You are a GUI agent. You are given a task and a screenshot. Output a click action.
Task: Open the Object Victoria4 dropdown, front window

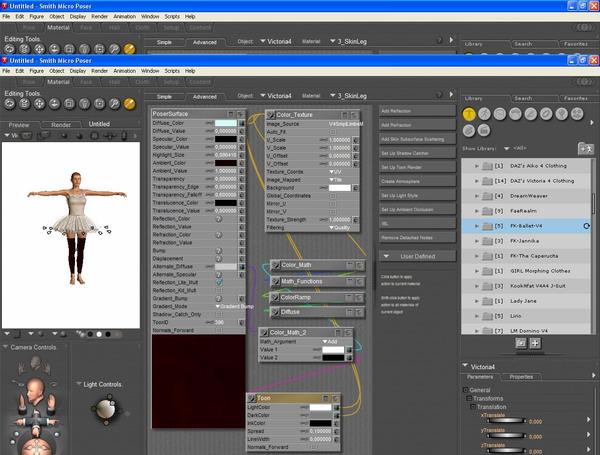coord(276,96)
